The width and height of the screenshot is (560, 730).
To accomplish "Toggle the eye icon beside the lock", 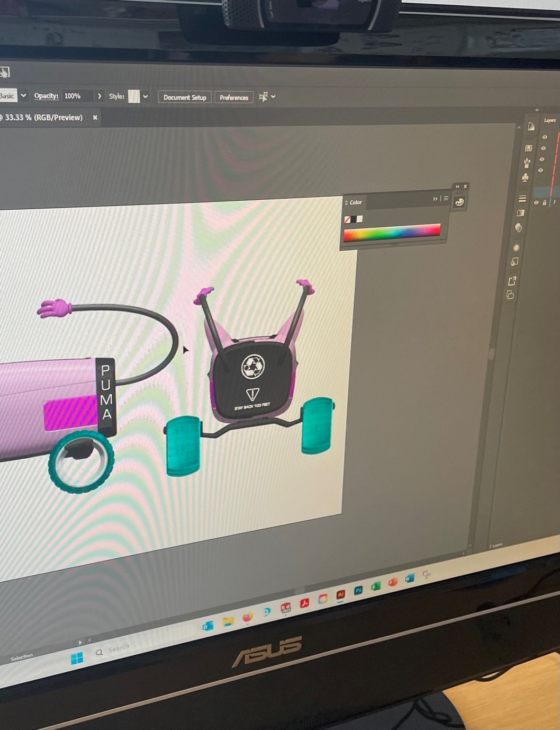I will point(536,202).
